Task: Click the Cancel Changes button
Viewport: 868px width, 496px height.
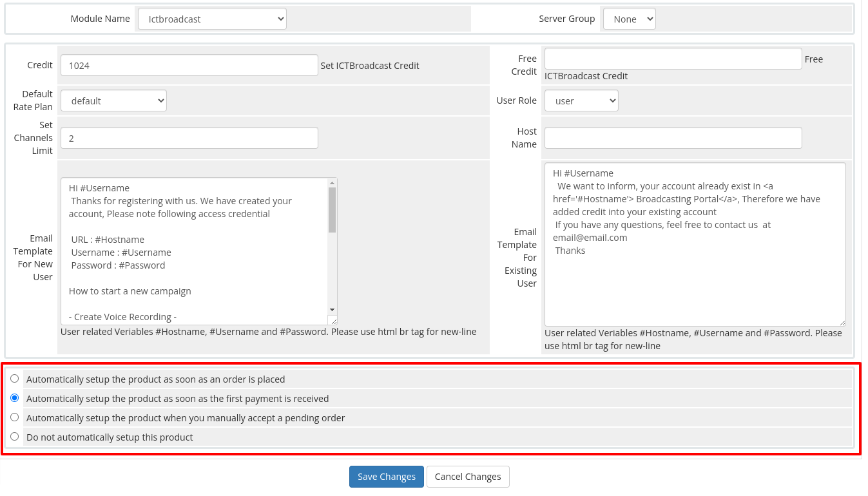Action: (x=468, y=477)
